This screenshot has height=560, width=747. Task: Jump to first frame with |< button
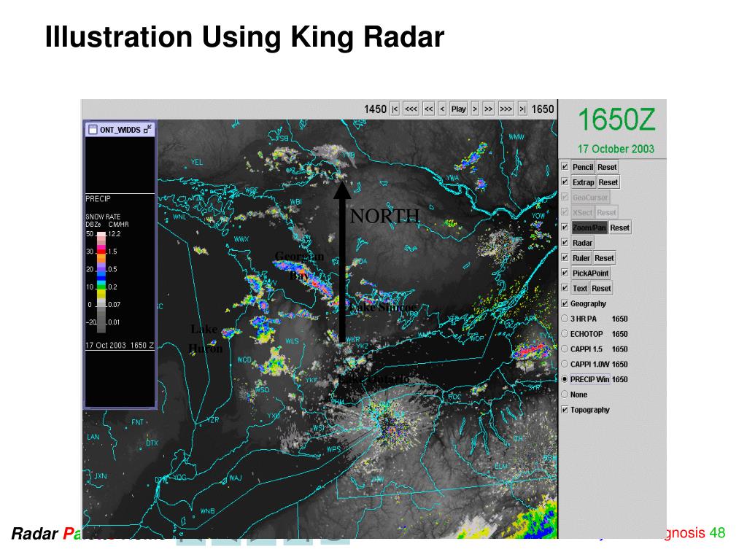coord(395,109)
